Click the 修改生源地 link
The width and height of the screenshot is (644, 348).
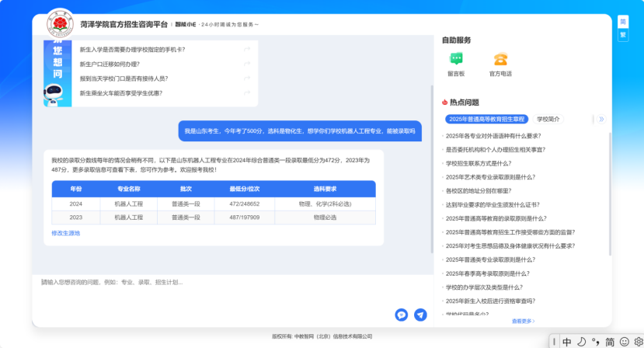click(66, 233)
